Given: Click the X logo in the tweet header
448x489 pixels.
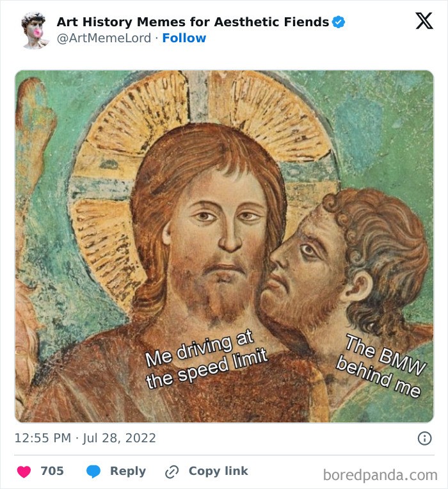Looking at the screenshot, I should coord(424,21).
